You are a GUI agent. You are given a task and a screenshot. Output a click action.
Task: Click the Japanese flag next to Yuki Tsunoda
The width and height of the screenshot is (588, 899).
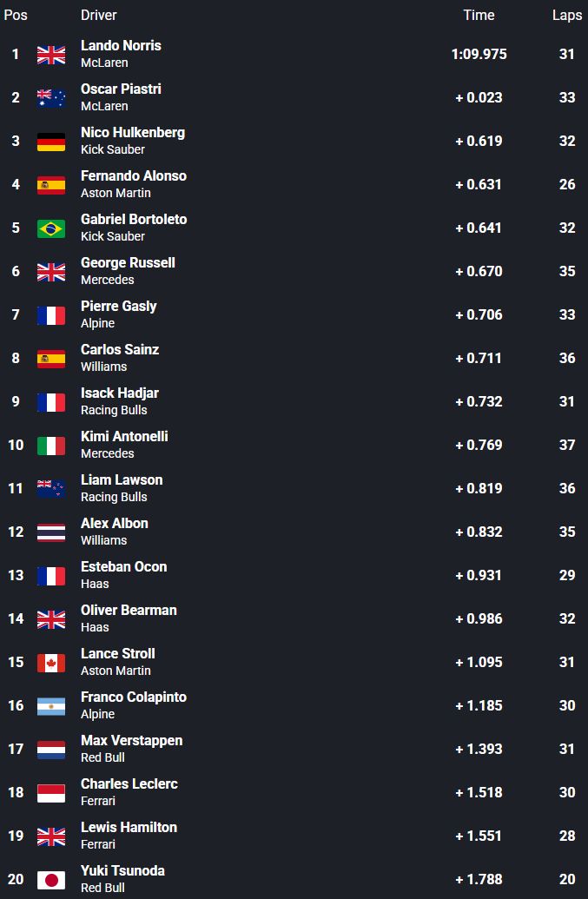tap(51, 880)
